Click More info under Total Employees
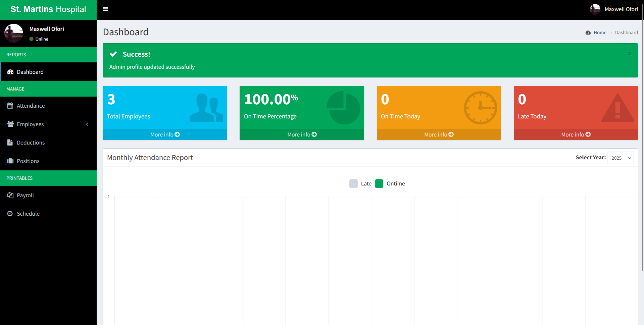Screen dimensions: 644x325 click(165, 134)
